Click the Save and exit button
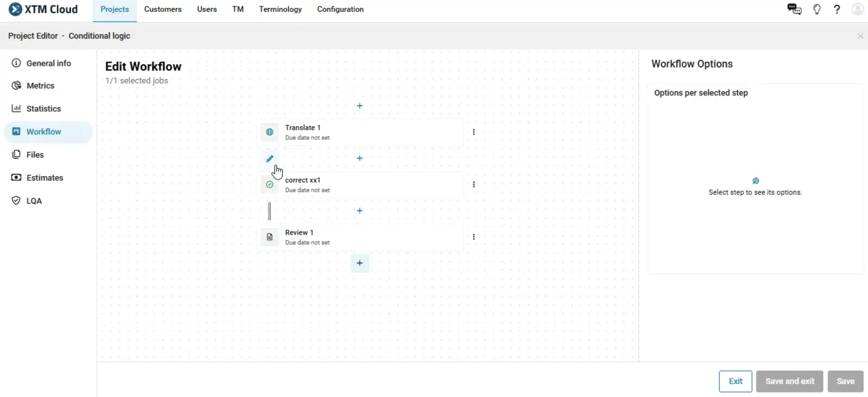This screenshot has width=868, height=397. [790, 381]
